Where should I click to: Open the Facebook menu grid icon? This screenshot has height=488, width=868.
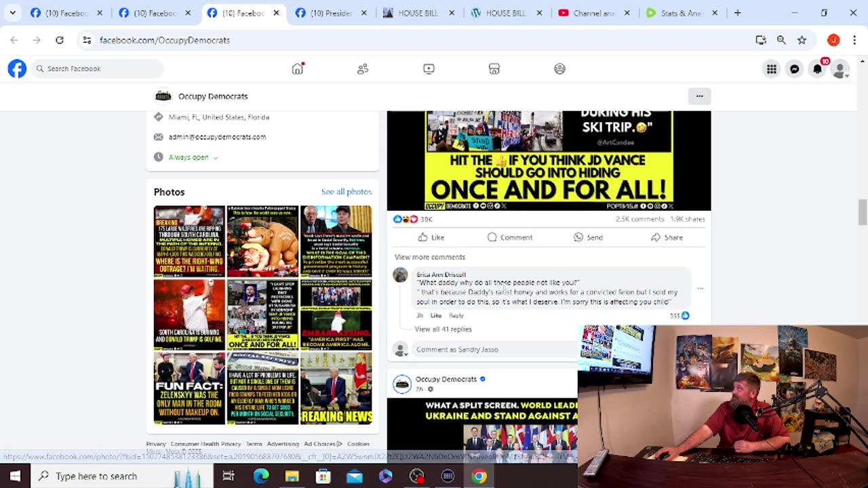(x=772, y=68)
